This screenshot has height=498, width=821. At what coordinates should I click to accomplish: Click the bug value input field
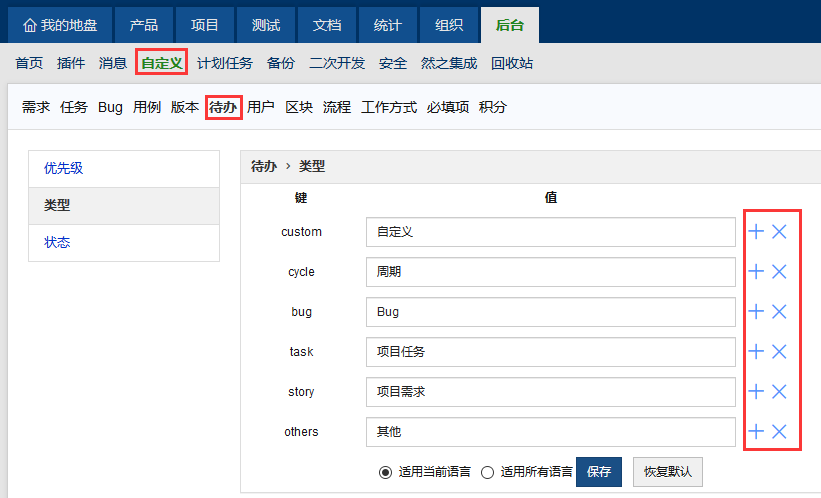[551, 312]
